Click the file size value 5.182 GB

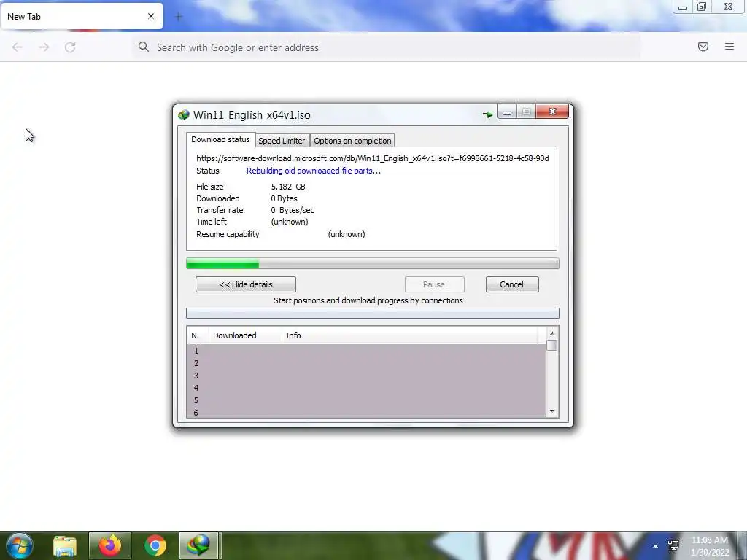pos(288,187)
